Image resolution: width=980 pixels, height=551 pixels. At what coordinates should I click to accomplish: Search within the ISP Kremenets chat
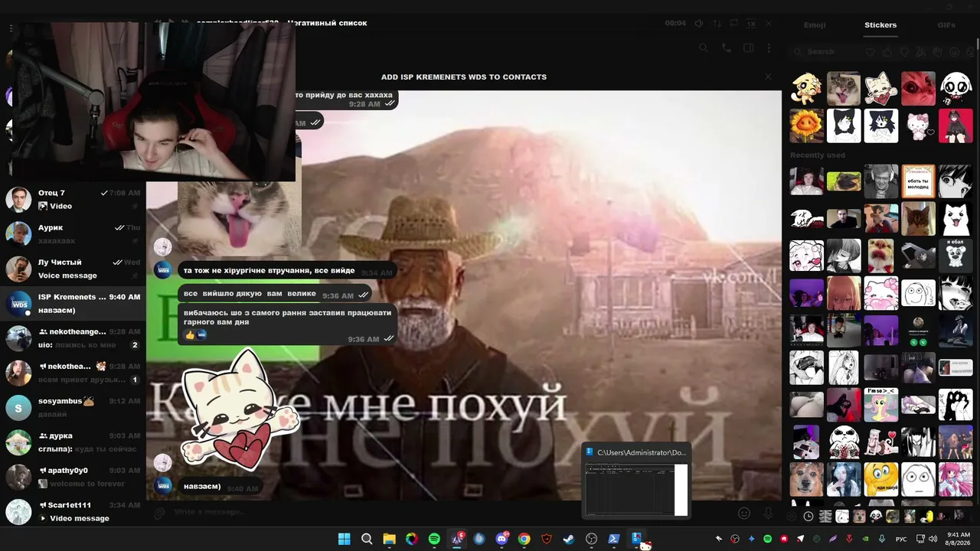click(x=704, y=48)
